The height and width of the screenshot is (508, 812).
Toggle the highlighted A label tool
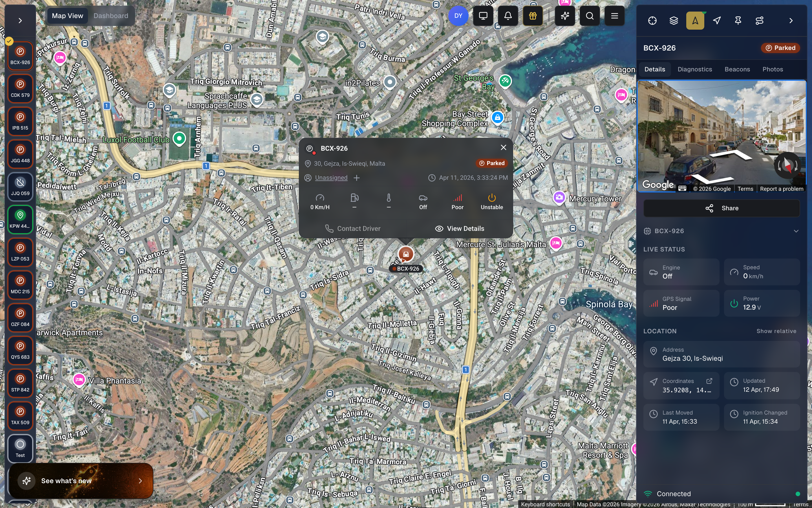pos(695,21)
